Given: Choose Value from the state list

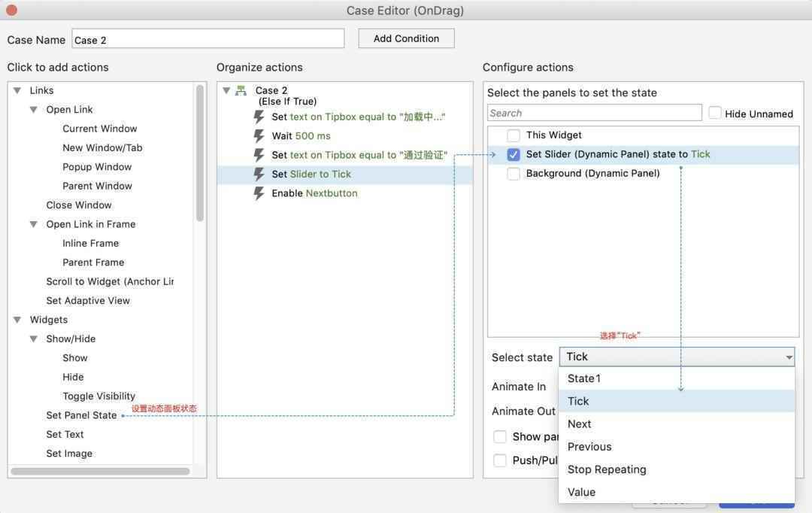Looking at the screenshot, I should (x=677, y=492).
